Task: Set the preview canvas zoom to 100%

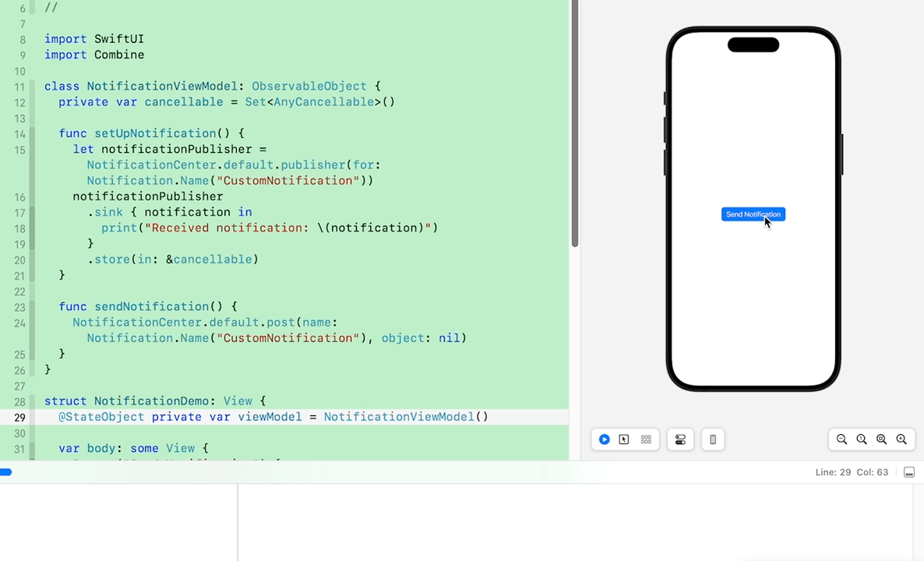Action: point(862,439)
